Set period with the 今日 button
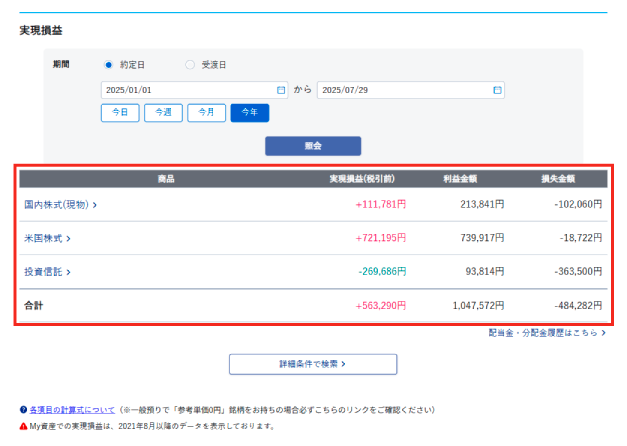Screen dimensions: 627x446 click(x=120, y=113)
